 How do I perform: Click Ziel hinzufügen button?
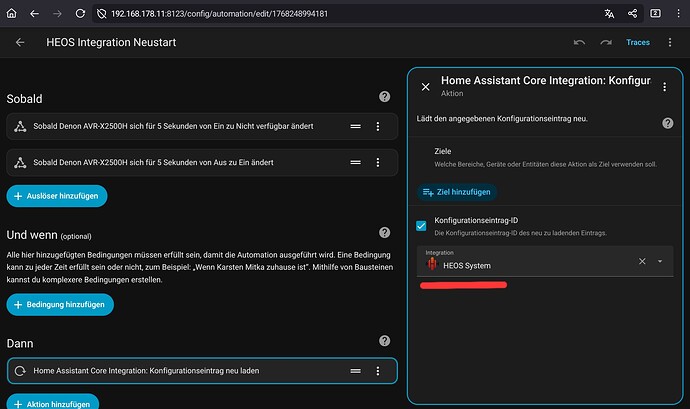(x=457, y=192)
